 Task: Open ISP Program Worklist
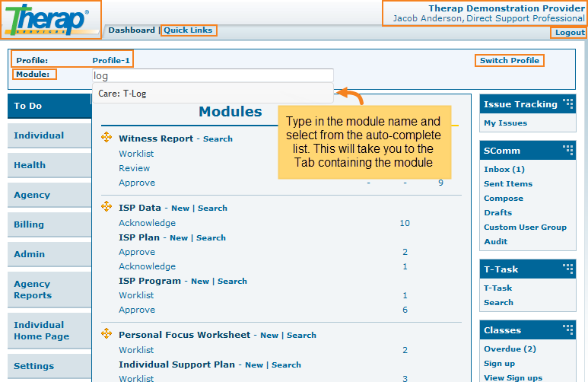[x=136, y=295]
